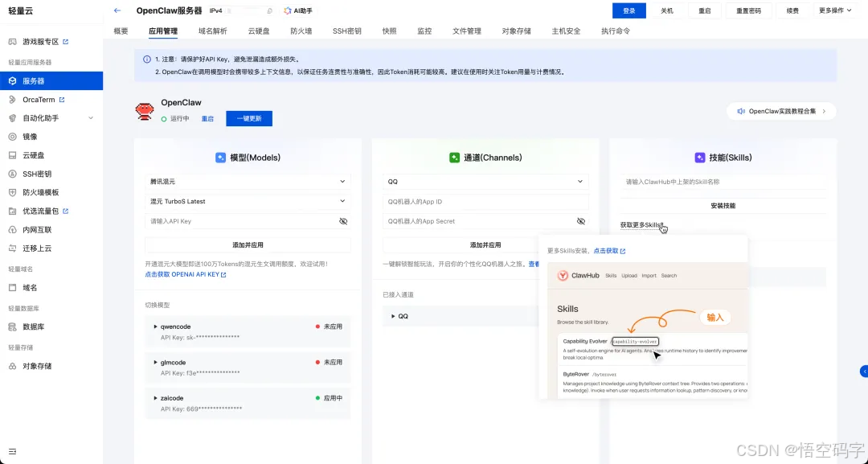Viewport: 868px width, 464px height.
Task: Toggle API Key visibility eye icon
Action: point(343,221)
